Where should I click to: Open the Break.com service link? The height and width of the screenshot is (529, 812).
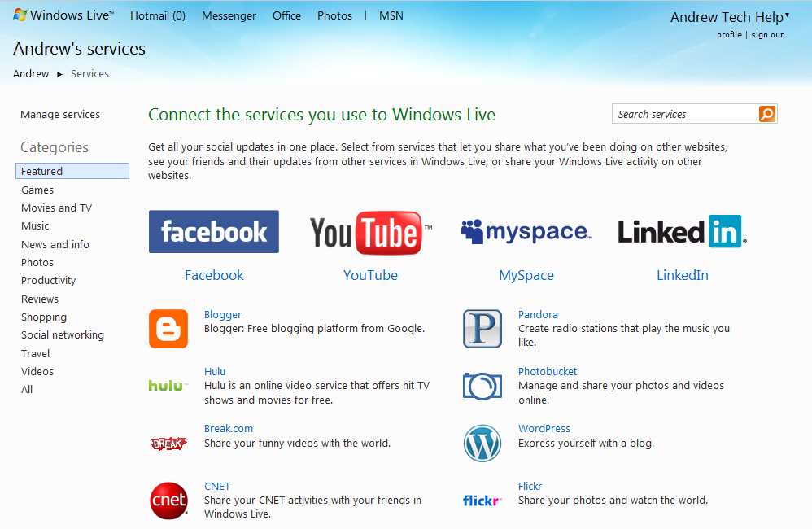pyautogui.click(x=229, y=428)
